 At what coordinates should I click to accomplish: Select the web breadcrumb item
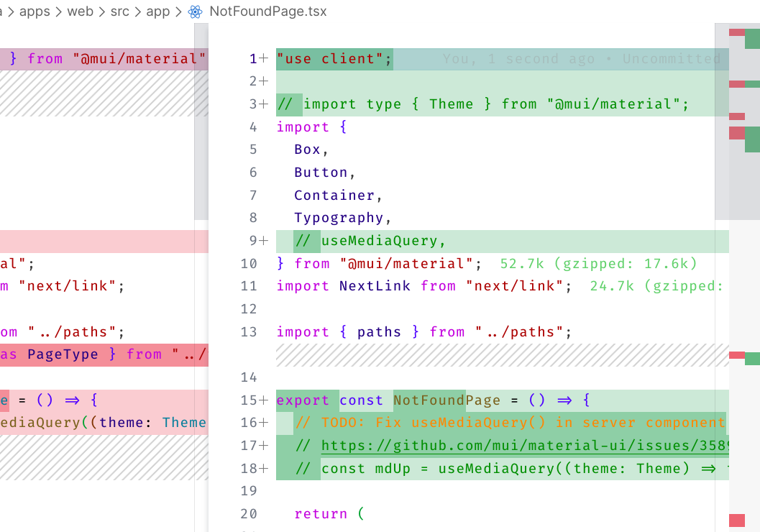pos(80,12)
